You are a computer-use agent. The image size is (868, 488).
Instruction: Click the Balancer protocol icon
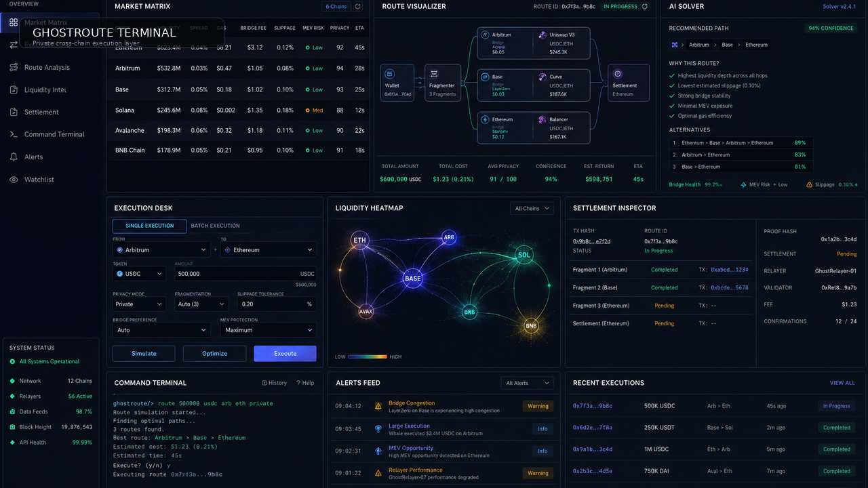pos(542,119)
